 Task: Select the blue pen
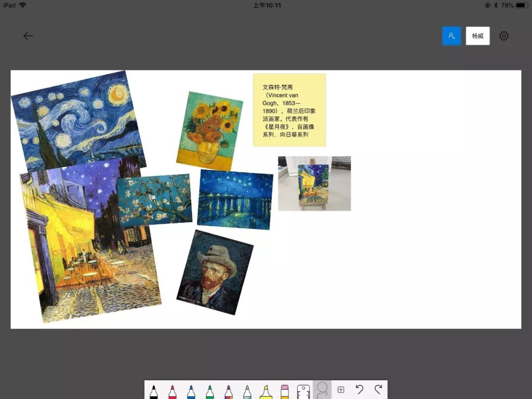point(191,392)
